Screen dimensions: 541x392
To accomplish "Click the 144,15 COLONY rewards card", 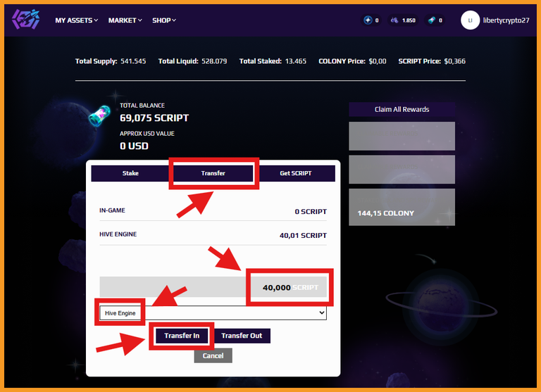I will (x=402, y=207).
